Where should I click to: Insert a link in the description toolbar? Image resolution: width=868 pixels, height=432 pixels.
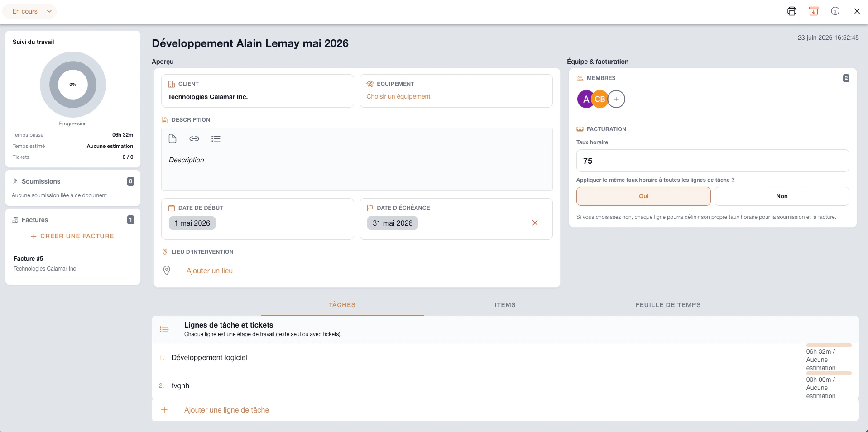tap(194, 139)
